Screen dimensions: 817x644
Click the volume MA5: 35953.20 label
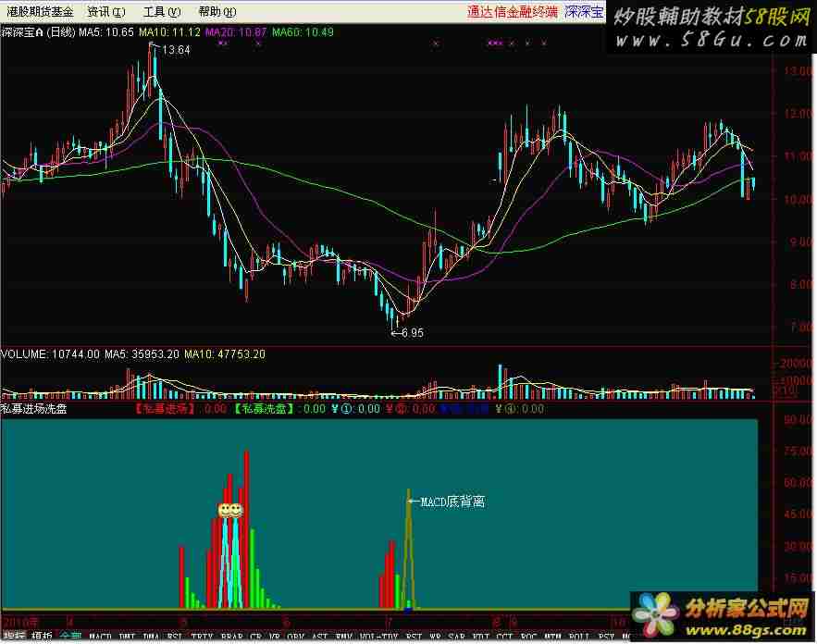142,354
